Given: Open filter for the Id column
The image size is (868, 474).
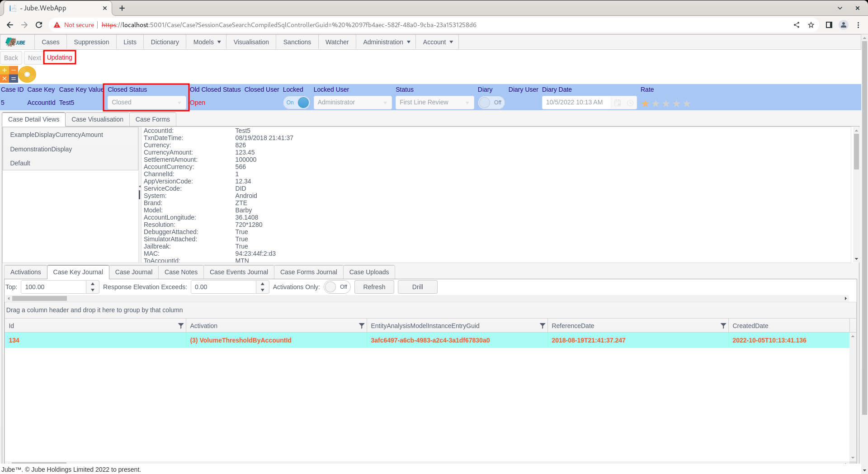Looking at the screenshot, I should (181, 326).
